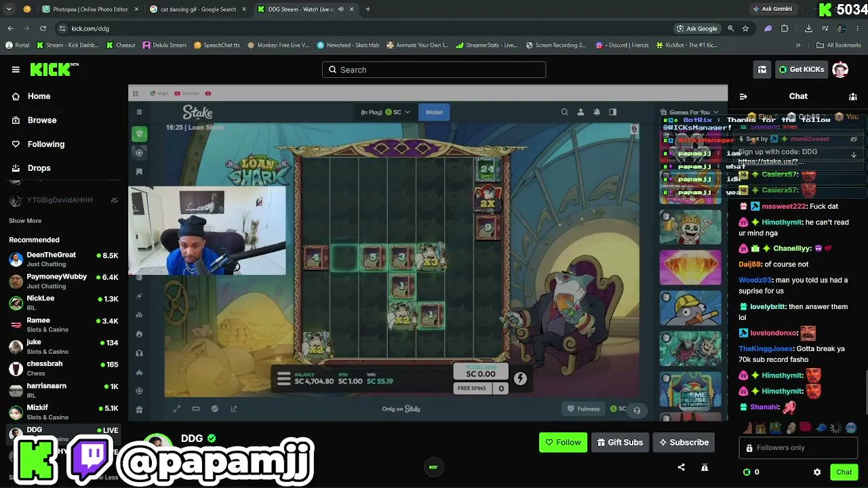Go back with the browser back arrow

10,28
